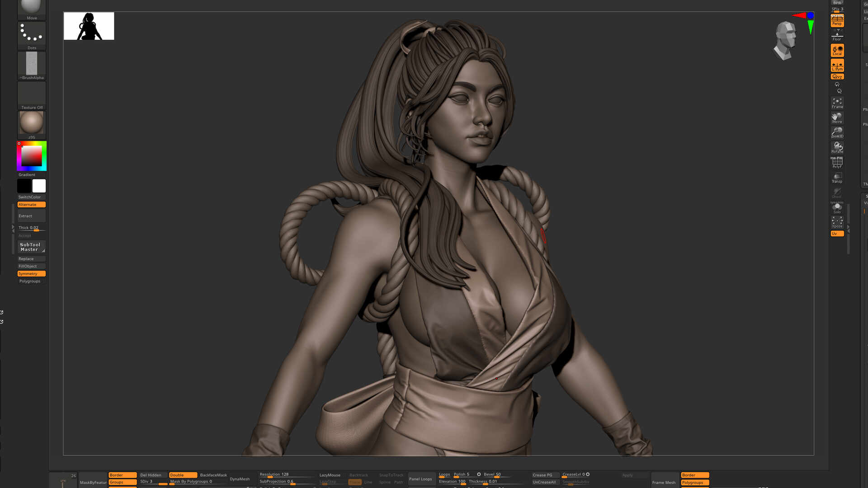Screen dimensions: 868x488
Task: Click the silhouette thumbnail preview
Action: pos(89,26)
